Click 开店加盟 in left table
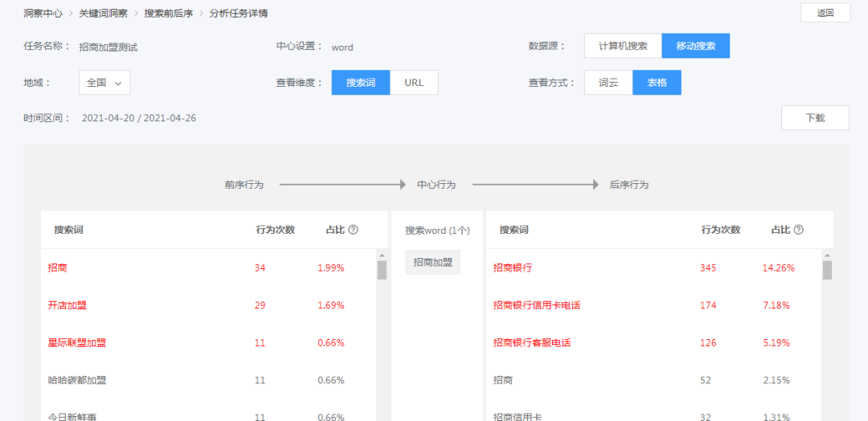The width and height of the screenshot is (868, 421). [x=67, y=305]
